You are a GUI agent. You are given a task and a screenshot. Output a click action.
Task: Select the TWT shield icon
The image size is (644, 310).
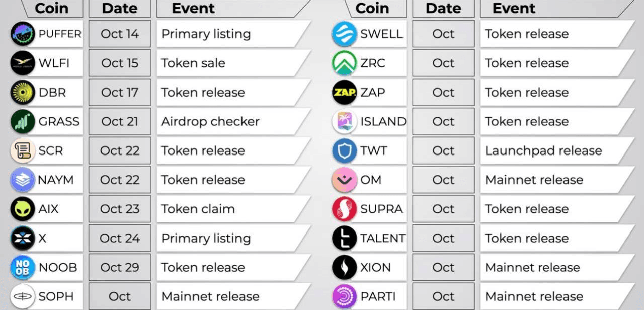pyautogui.click(x=345, y=150)
